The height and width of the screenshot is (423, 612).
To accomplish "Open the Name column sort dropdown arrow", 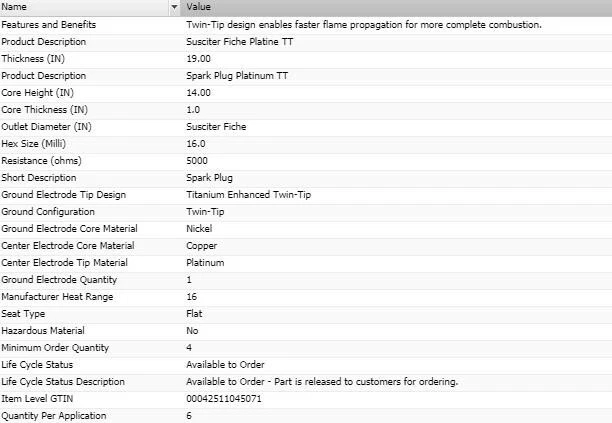I will tap(174, 7).
